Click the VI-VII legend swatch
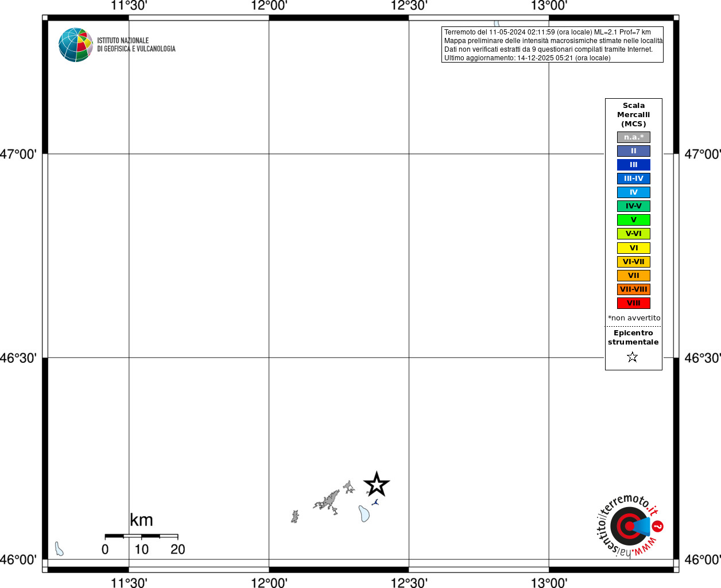 coord(634,262)
